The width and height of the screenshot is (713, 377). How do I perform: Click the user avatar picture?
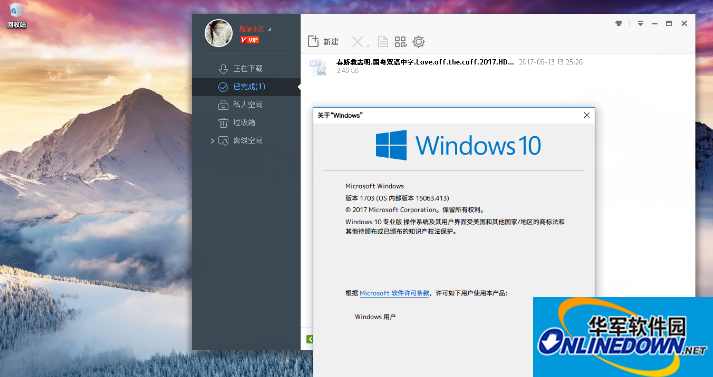point(219,33)
